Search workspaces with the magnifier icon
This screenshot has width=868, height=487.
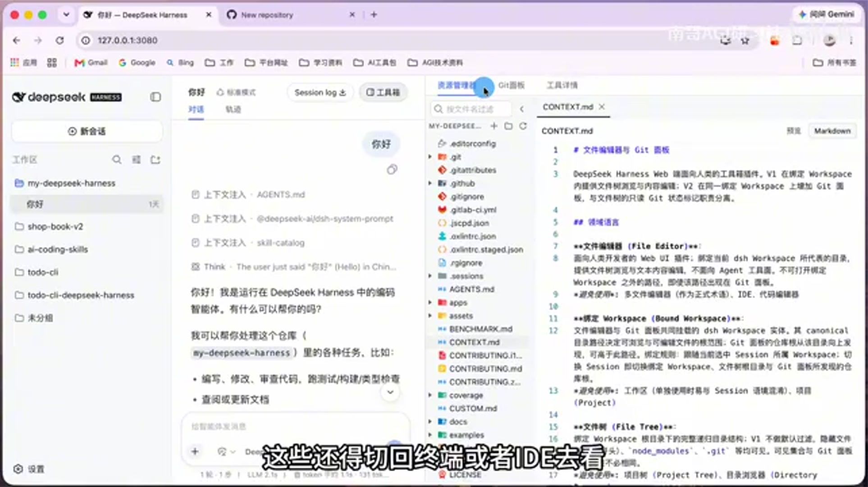click(117, 160)
